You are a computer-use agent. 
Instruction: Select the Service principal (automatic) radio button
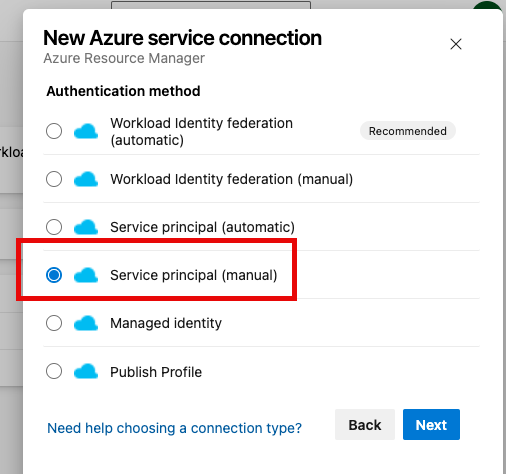[54, 227]
